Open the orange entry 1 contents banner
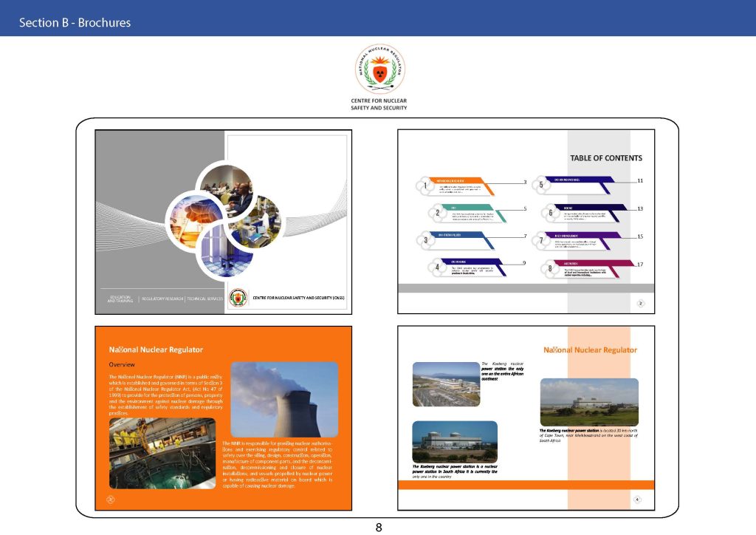This screenshot has height=535, width=756. (461, 181)
